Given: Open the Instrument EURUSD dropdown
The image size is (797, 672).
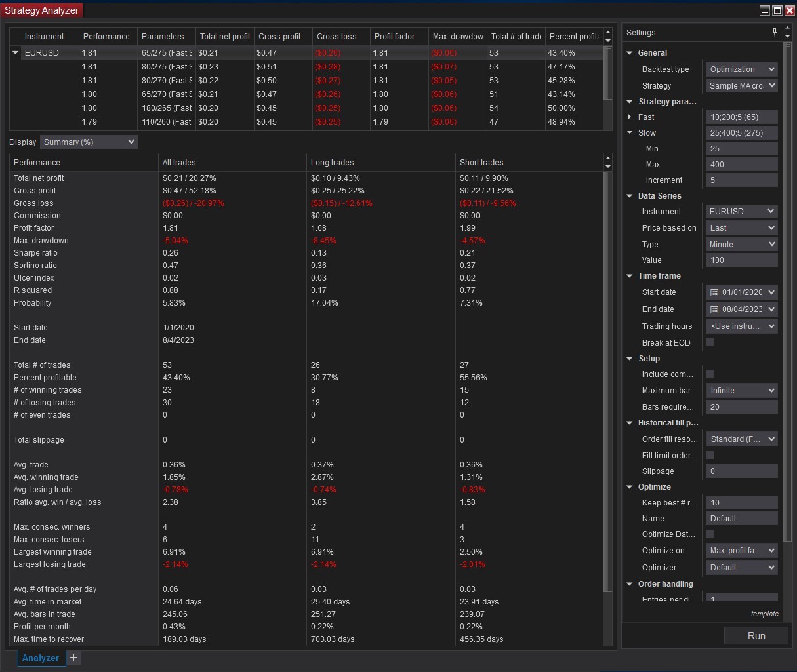Looking at the screenshot, I should (x=742, y=212).
